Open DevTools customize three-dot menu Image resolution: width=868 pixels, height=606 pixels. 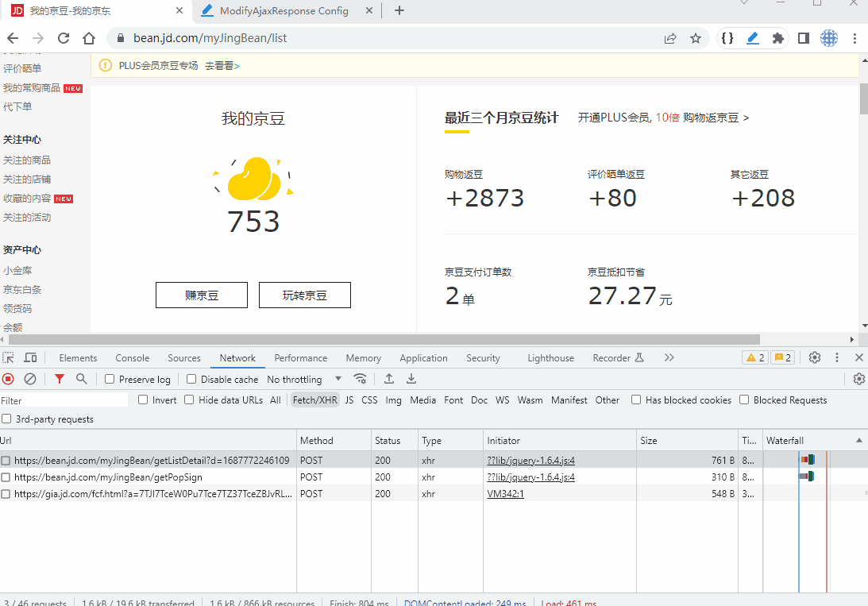pyautogui.click(x=837, y=357)
